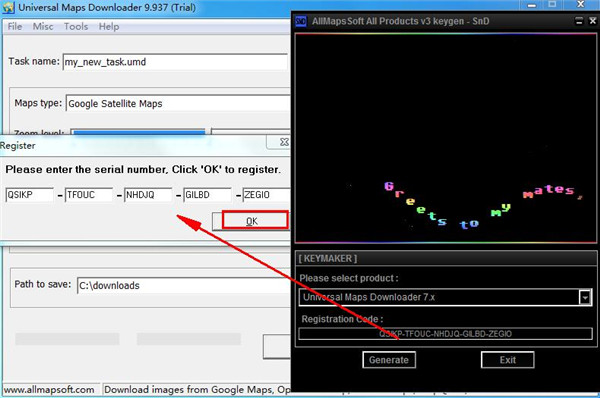The image size is (600, 398).
Task: Minimize the Universal Maps Downloader window
Action: coord(532,5)
